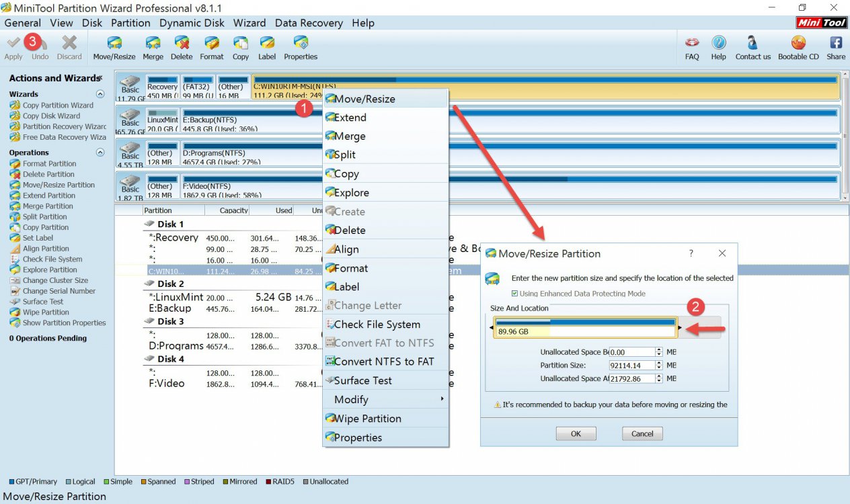Launch Copy Partition Wizard in sidebar
The width and height of the screenshot is (850, 504).
click(x=52, y=105)
